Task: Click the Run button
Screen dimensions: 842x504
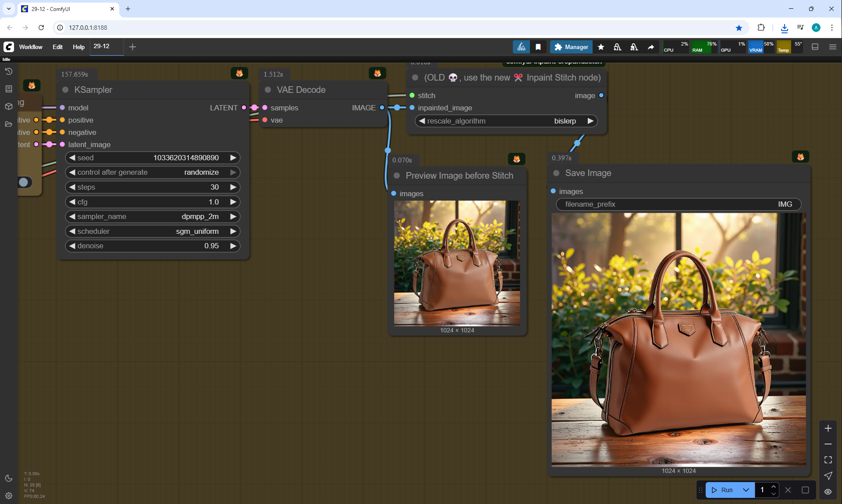Action: point(723,490)
